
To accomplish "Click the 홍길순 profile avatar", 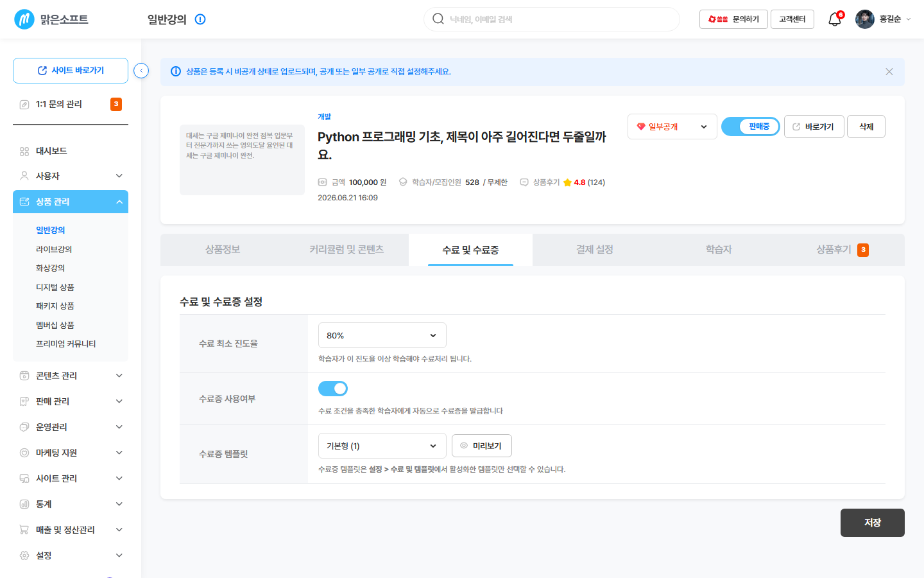I will tap(865, 19).
